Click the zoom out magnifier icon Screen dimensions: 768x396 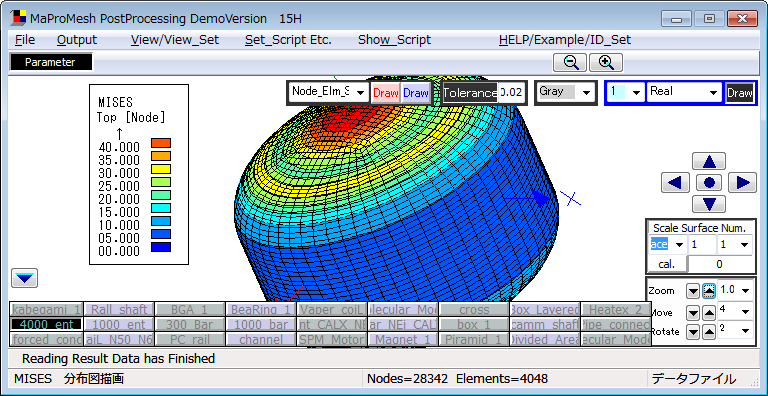pyautogui.click(x=571, y=62)
